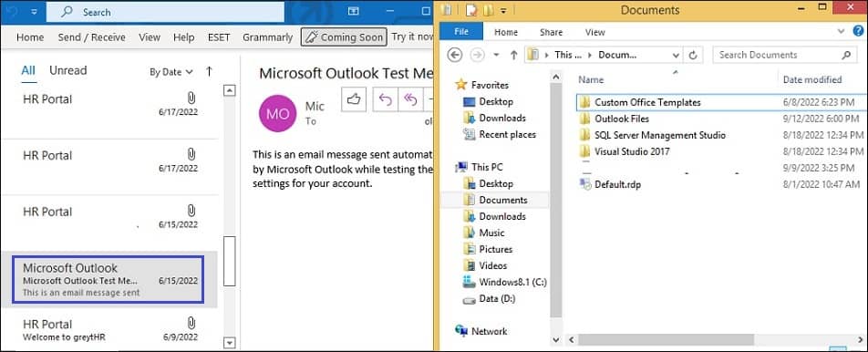Click the message list scroll-down arrow

click(x=231, y=343)
